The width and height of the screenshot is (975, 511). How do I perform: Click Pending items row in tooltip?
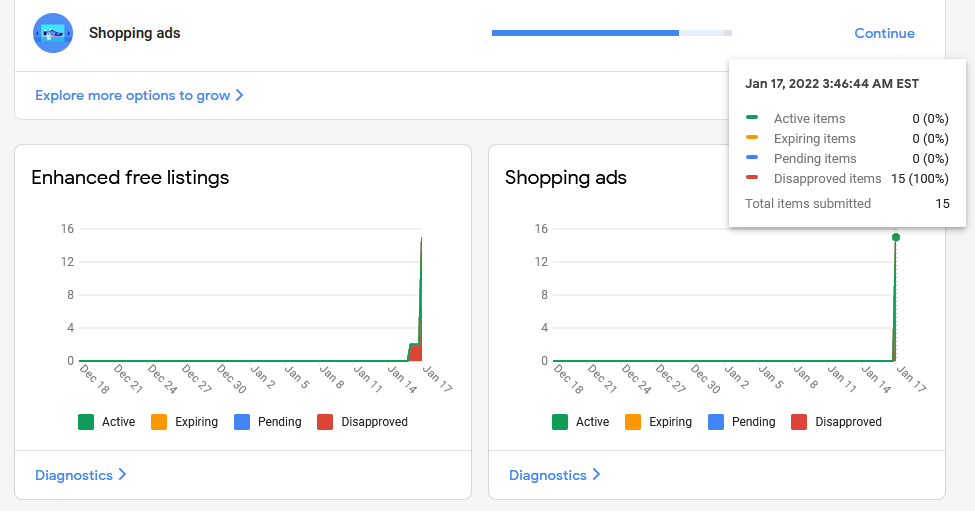(x=847, y=159)
